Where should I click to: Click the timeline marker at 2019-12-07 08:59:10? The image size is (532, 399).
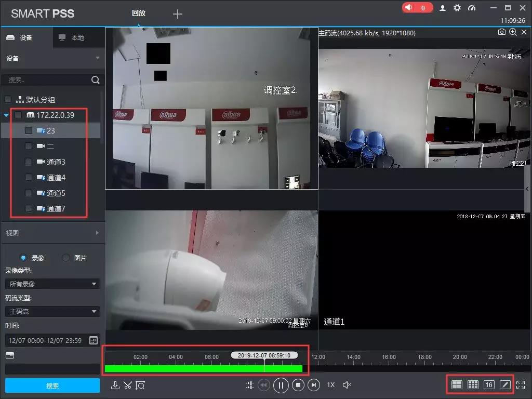[264, 355]
